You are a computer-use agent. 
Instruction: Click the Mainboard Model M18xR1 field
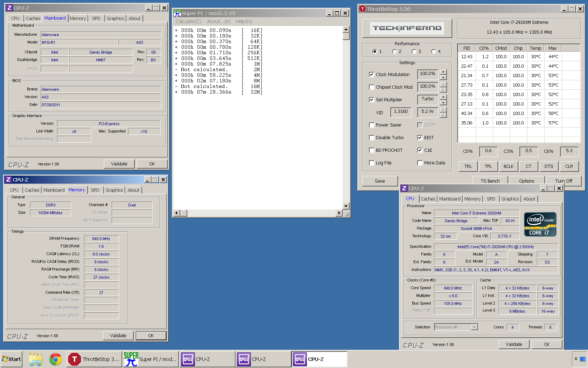pos(79,42)
